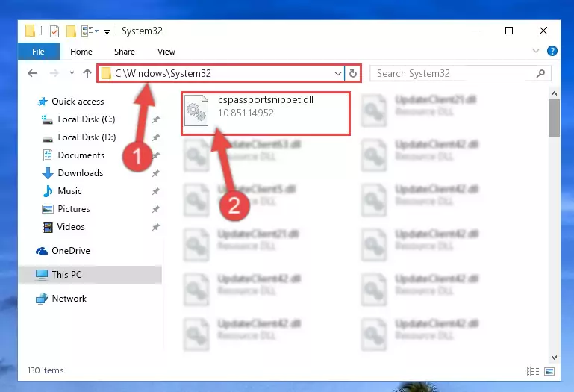
Task: Open the Customize Quick Access Toolbar dropdown
Action: point(107,32)
